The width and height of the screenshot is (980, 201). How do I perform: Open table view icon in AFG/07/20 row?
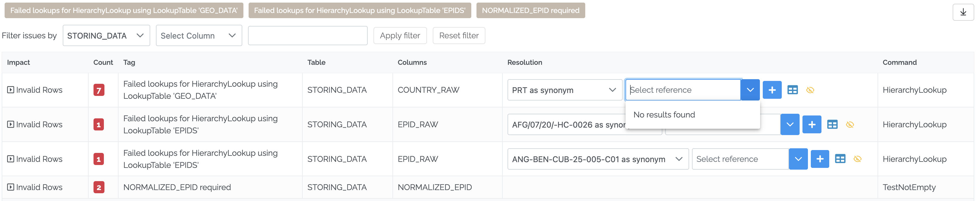tap(832, 124)
